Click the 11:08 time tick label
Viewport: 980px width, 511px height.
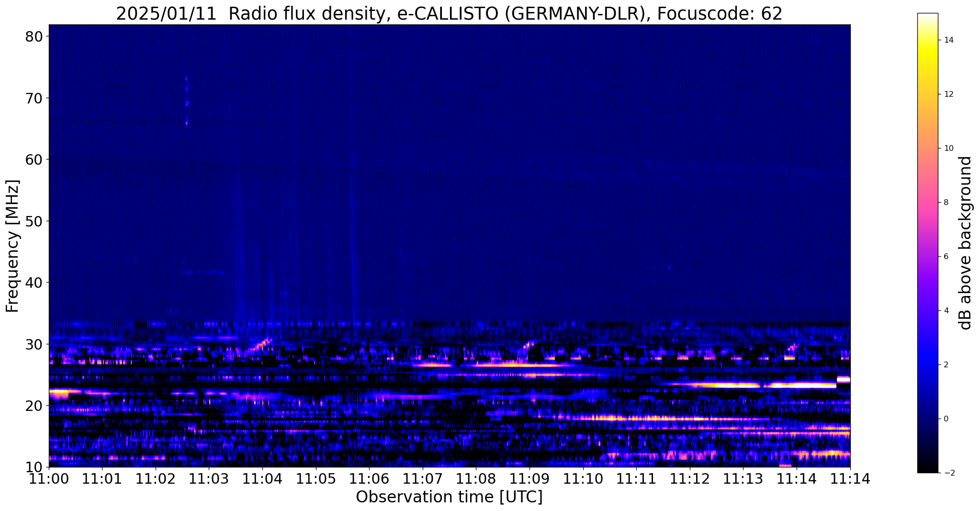pyautogui.click(x=476, y=478)
